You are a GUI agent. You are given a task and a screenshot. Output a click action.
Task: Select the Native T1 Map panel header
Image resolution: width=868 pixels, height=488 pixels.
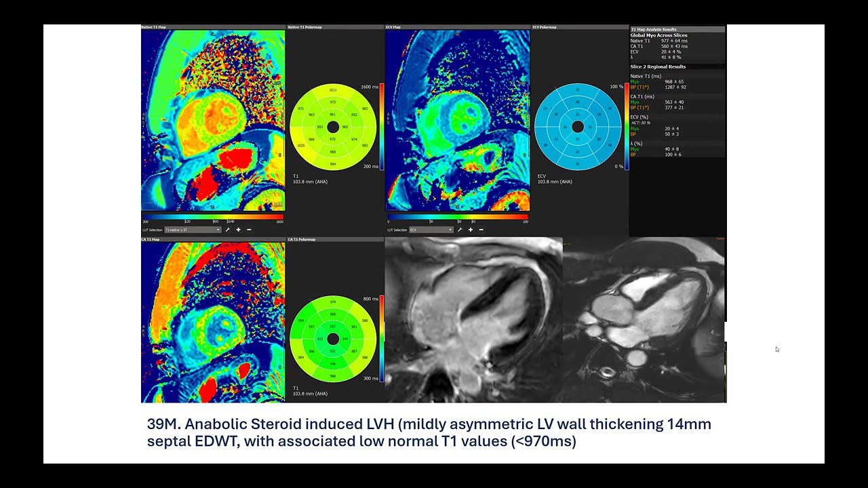(x=213, y=27)
